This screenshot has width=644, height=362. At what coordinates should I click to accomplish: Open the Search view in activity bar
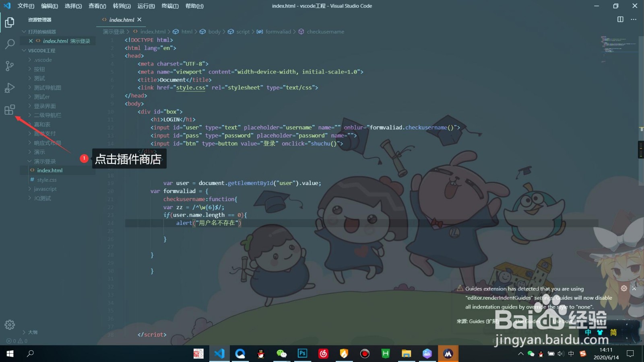[10, 44]
